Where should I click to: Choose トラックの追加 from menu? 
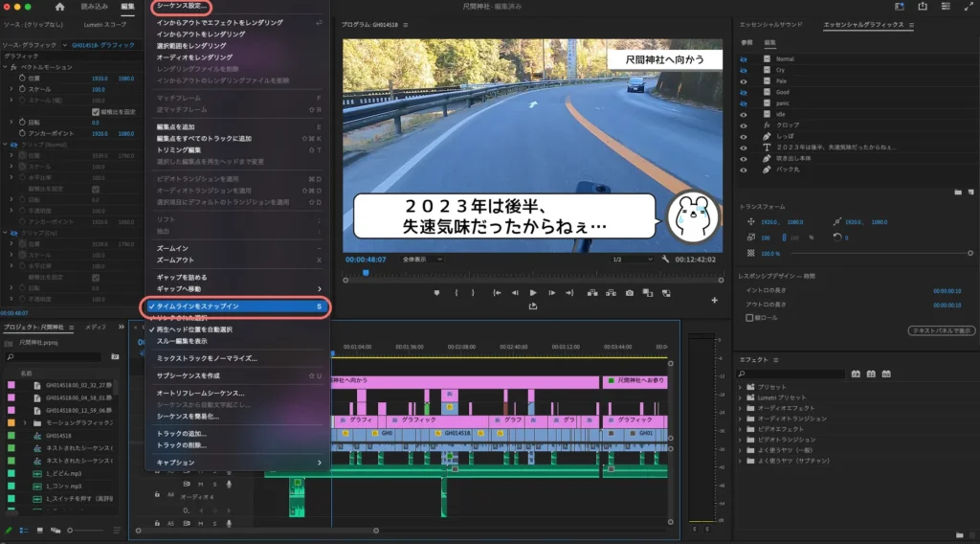tap(237, 433)
